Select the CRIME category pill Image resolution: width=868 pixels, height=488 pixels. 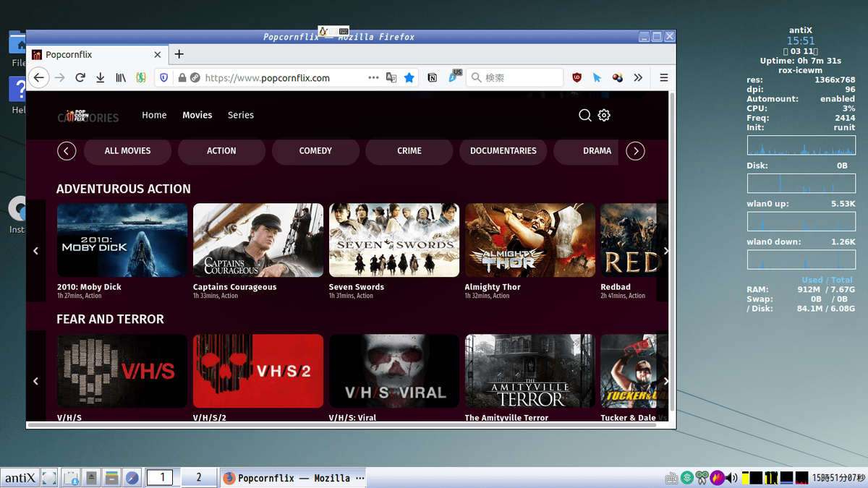[409, 151]
